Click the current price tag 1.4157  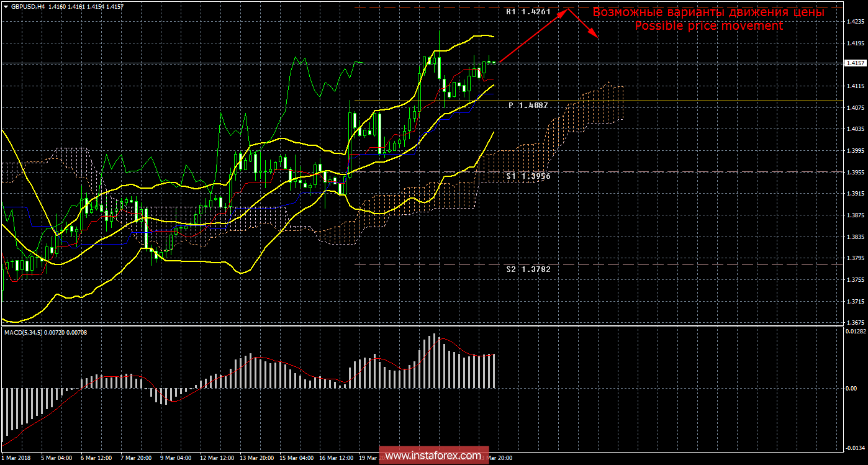(855, 63)
